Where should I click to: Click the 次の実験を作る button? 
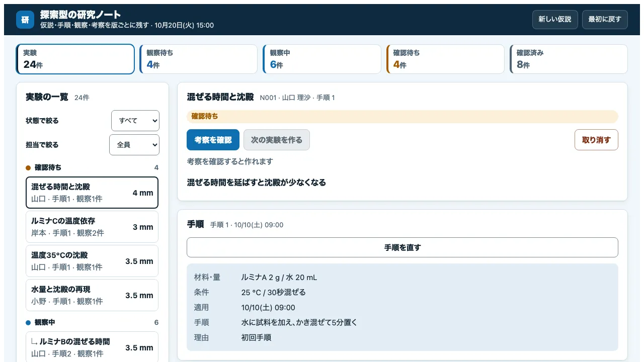(277, 140)
